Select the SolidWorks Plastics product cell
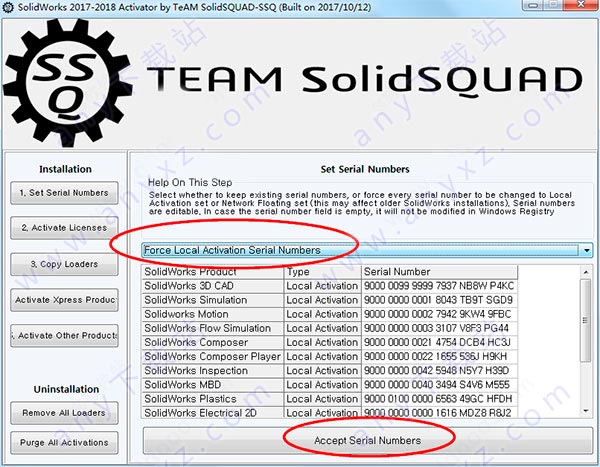 coord(213,399)
